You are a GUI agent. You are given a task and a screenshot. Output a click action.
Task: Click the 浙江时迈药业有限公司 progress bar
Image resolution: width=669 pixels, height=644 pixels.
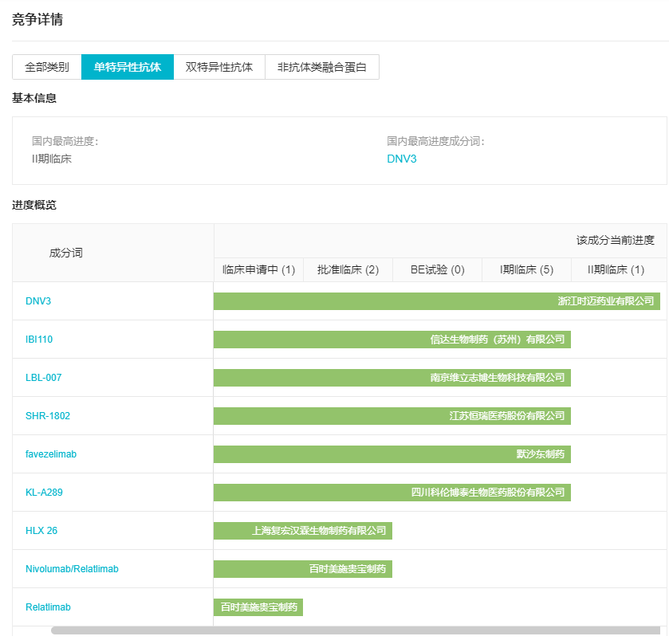pos(437,301)
